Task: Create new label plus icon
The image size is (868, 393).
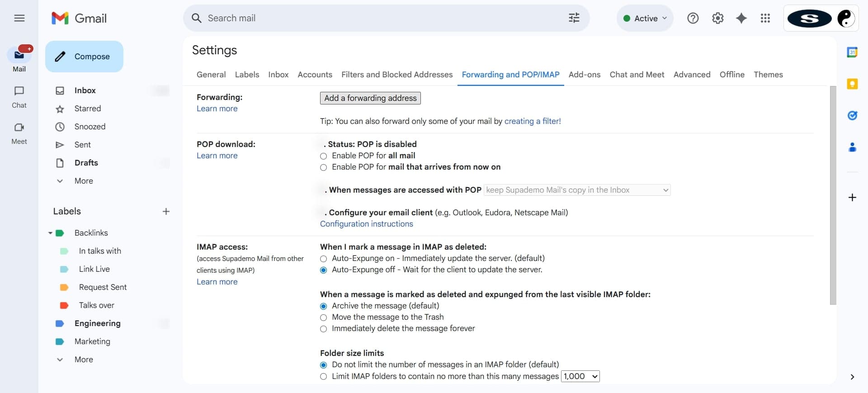Action: [x=166, y=211]
